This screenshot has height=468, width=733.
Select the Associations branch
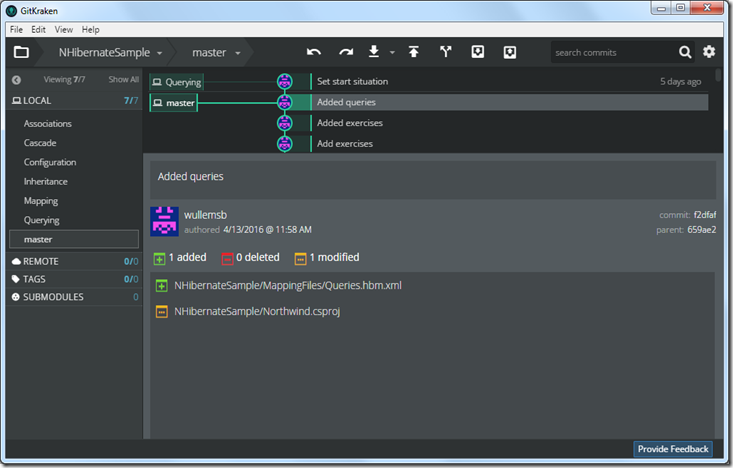[x=48, y=123]
